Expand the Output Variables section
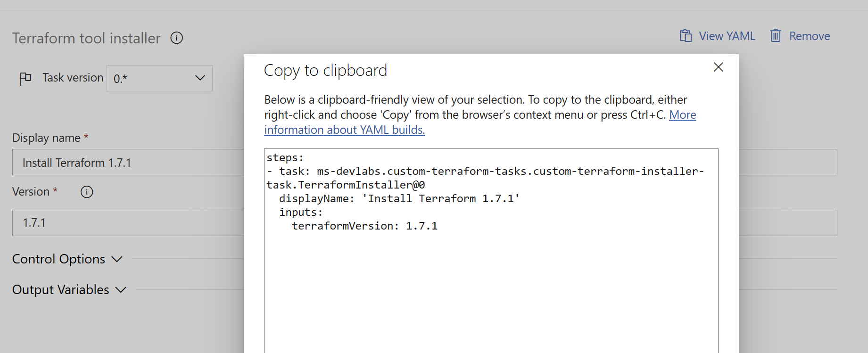This screenshot has width=868, height=353. pos(69,290)
